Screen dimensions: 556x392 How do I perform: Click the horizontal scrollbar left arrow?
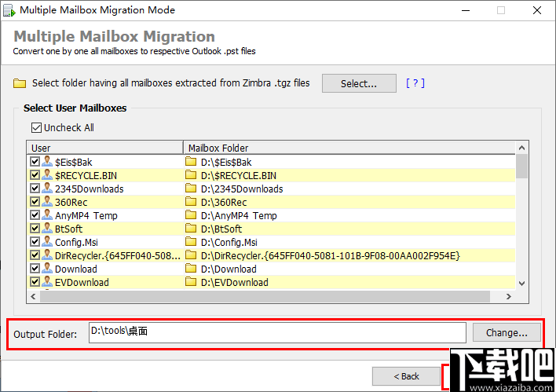[33, 296]
